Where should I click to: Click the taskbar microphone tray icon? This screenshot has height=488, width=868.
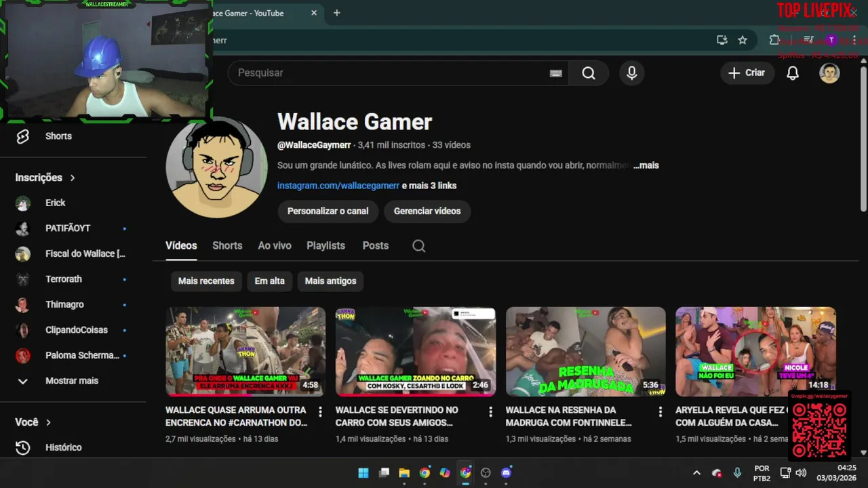point(737,473)
